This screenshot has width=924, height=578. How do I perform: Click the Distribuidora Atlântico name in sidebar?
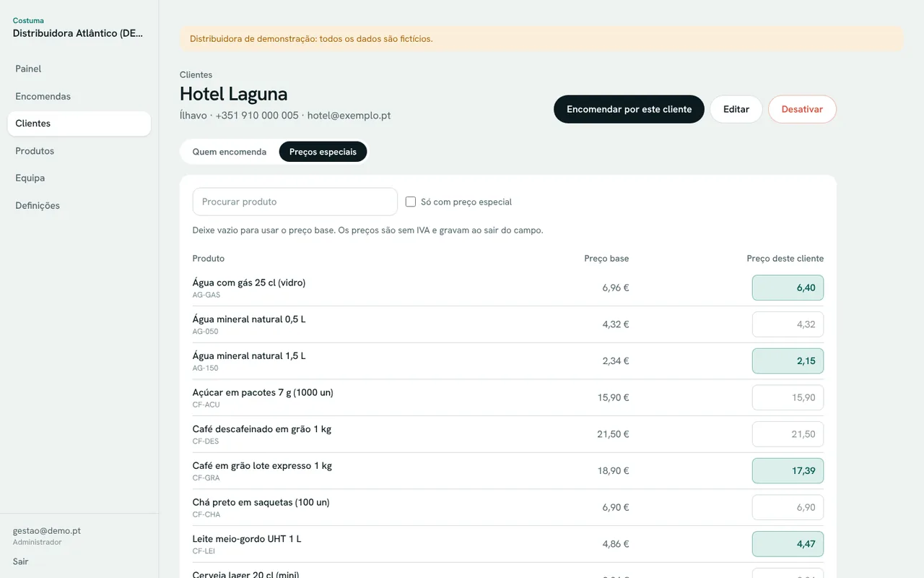point(79,33)
